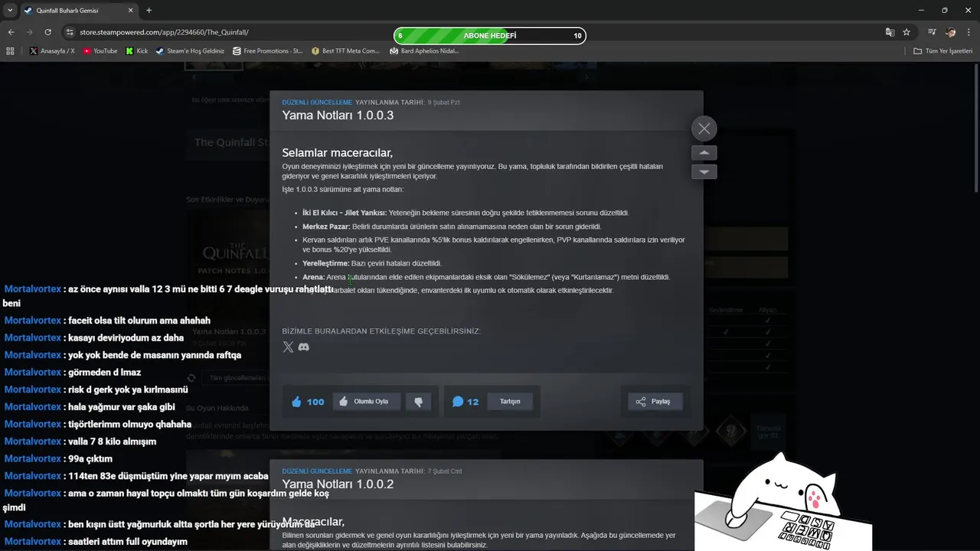This screenshot has height=551, width=980.
Task: Open the media controls icon
Action: pyautogui.click(x=932, y=32)
